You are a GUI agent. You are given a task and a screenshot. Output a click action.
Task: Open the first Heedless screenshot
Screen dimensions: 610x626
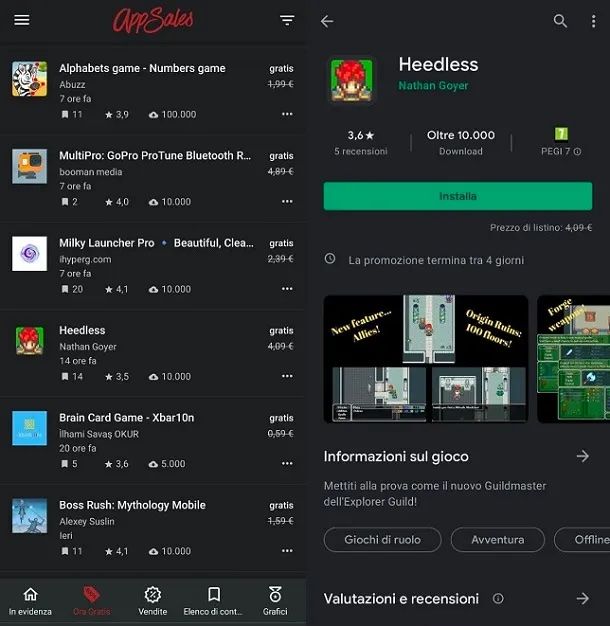[426, 359]
